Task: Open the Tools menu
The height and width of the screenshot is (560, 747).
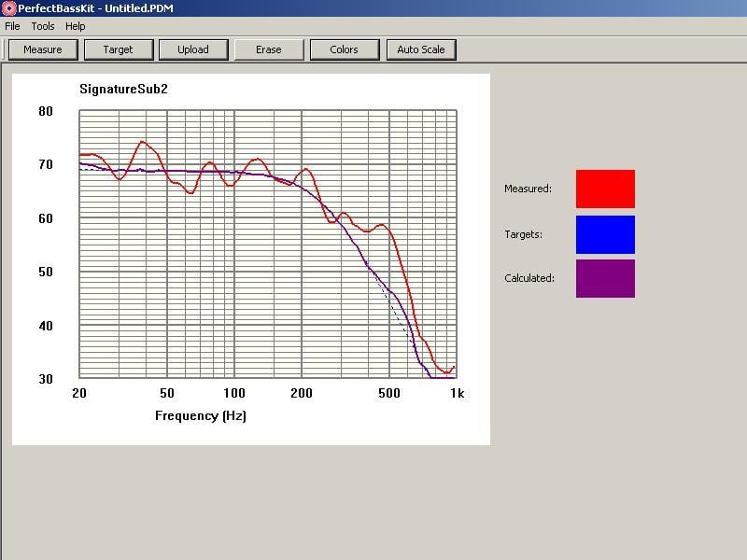Action: click(43, 26)
